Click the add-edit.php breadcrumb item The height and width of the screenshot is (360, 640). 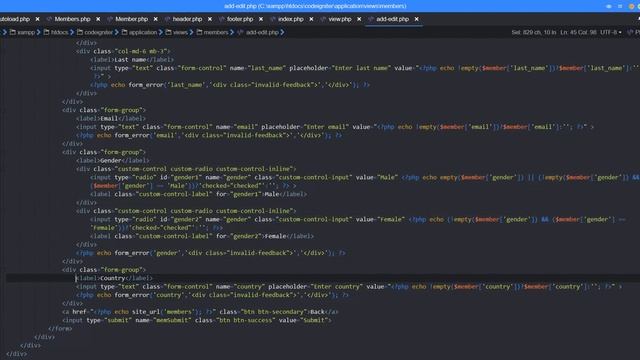[x=262, y=32]
